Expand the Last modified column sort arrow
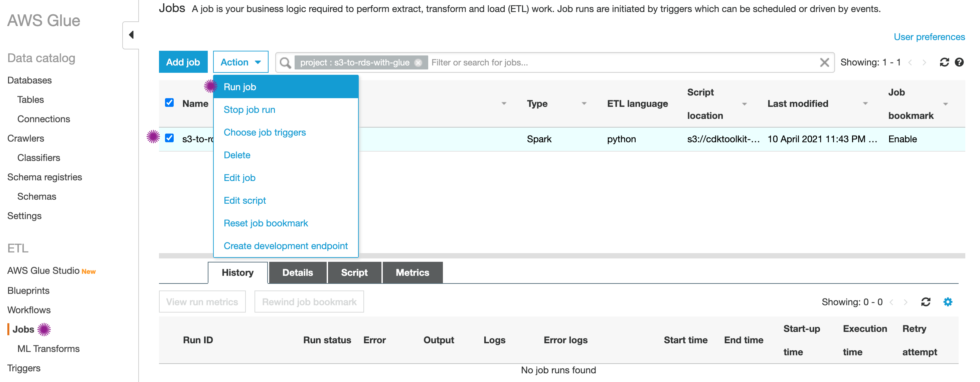 [865, 104]
